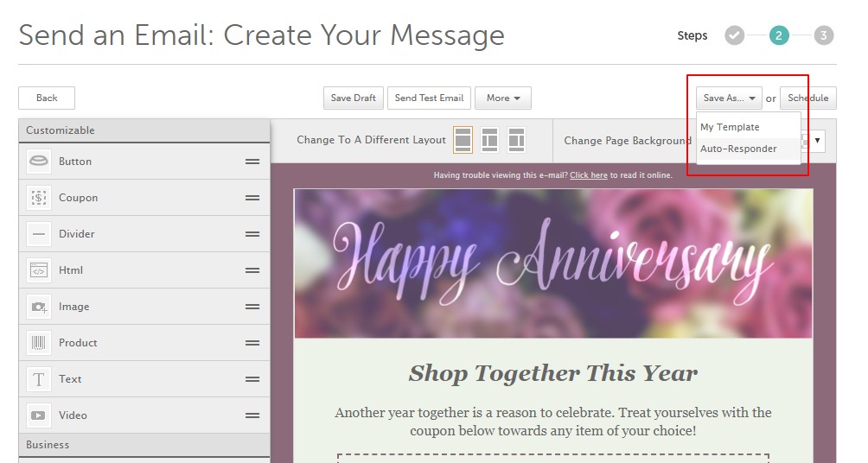Click the Save Draft button
Image resolution: width=868 pixels, height=463 pixels.
pyautogui.click(x=354, y=98)
